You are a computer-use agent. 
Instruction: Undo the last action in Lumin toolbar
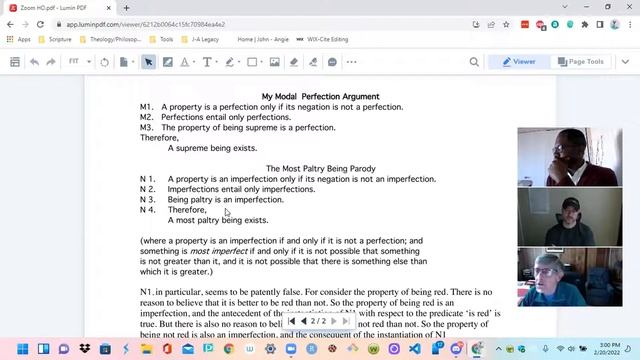click(34, 62)
